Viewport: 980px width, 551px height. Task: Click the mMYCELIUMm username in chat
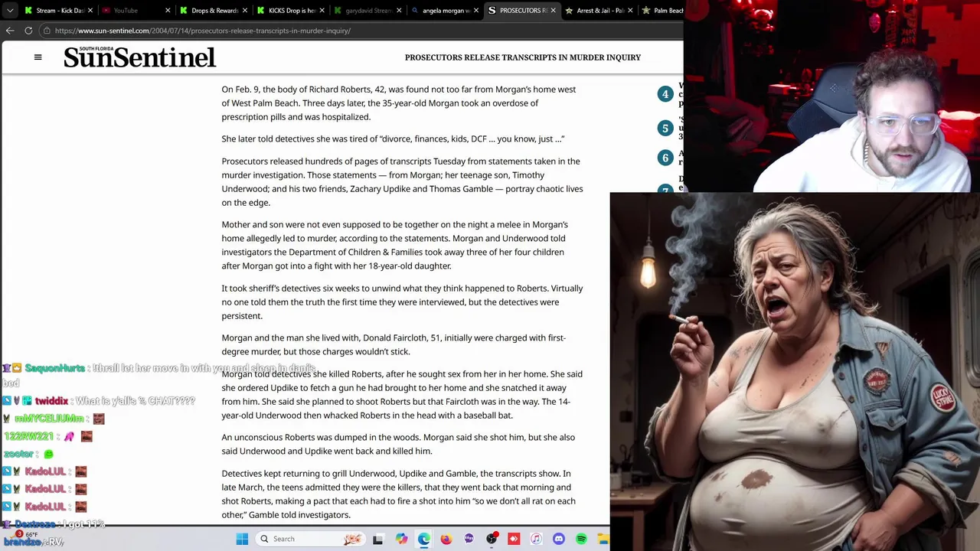(49, 419)
